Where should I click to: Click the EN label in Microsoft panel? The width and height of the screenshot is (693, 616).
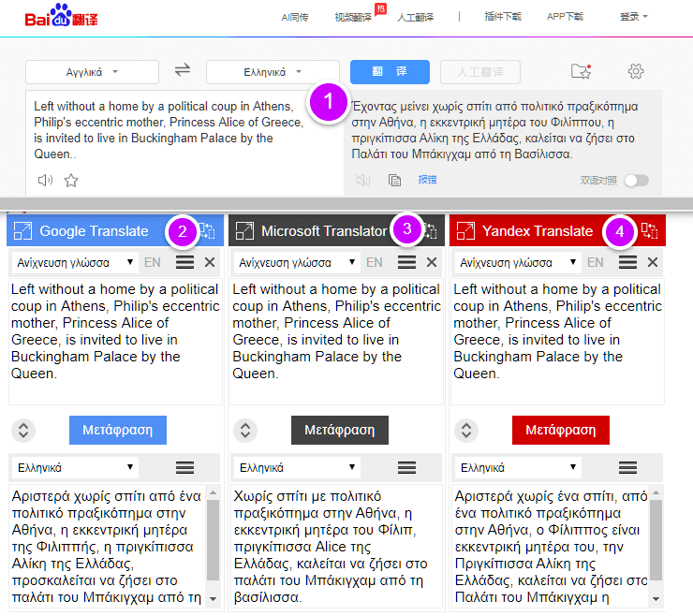pos(375,262)
